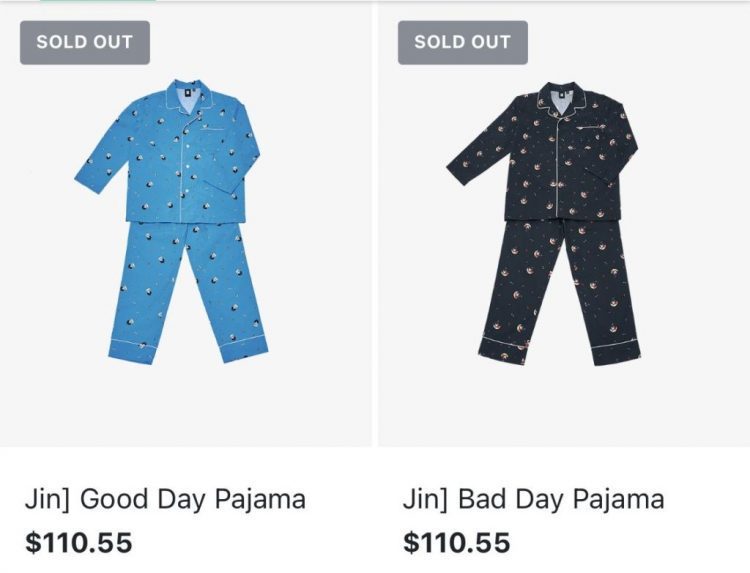The image size is (750, 573).
Task: Click the word "Bad" in the product title
Action: tap(486, 498)
